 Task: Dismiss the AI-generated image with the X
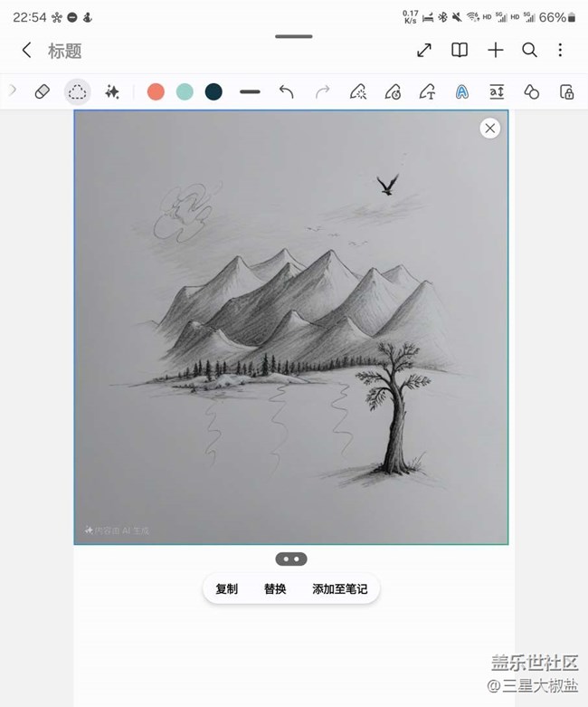[490, 129]
